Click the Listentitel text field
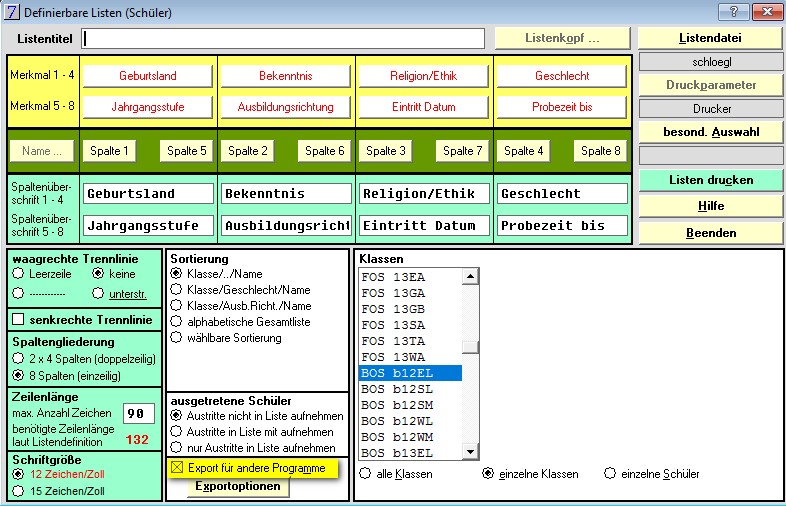Screen dimensions: 786x506 tap(283, 39)
